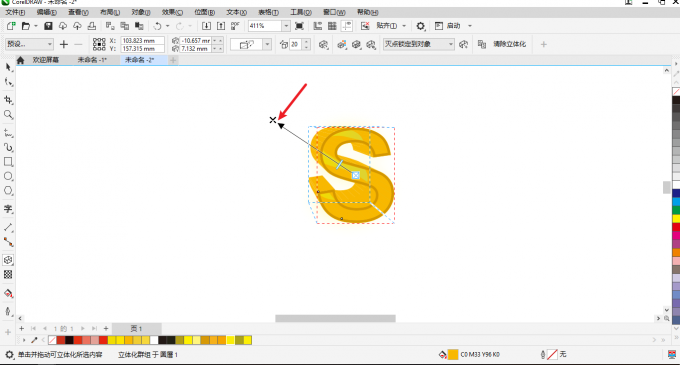Toggle show grid icon
This screenshot has width=680, height=365.
332,26
